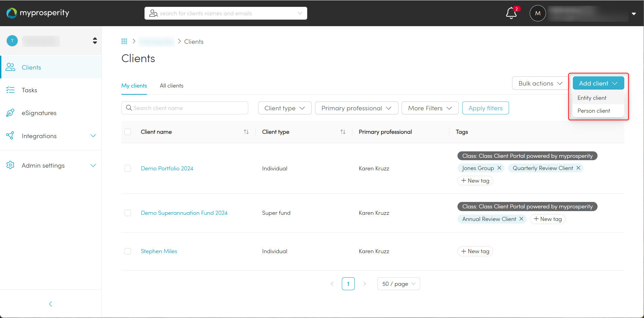
Task: Choose Entity client from menu
Action: 598,98
